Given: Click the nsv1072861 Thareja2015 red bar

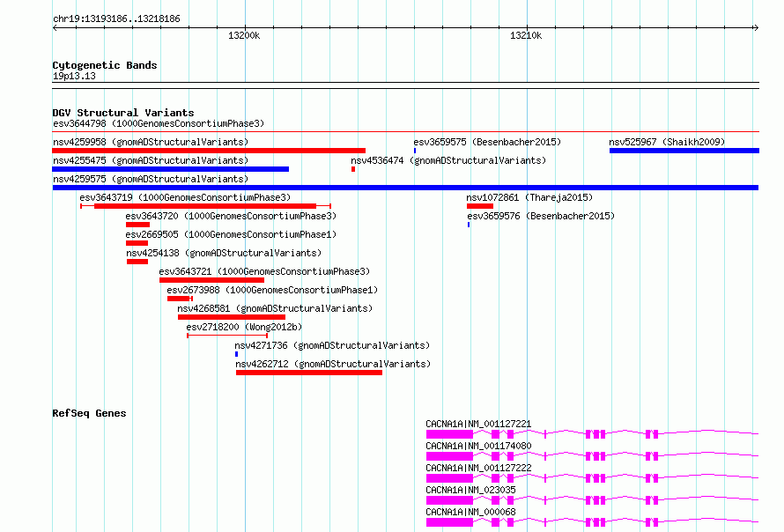Looking at the screenshot, I should pos(480,206).
